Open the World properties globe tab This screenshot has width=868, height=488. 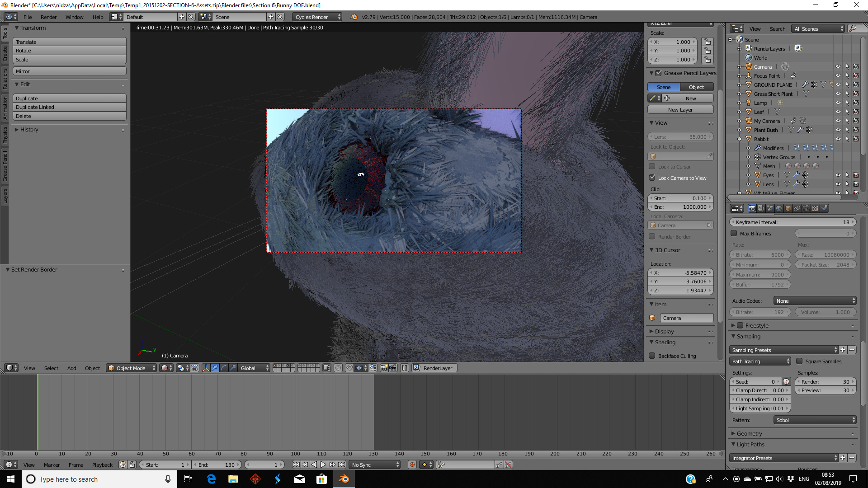[779, 208]
